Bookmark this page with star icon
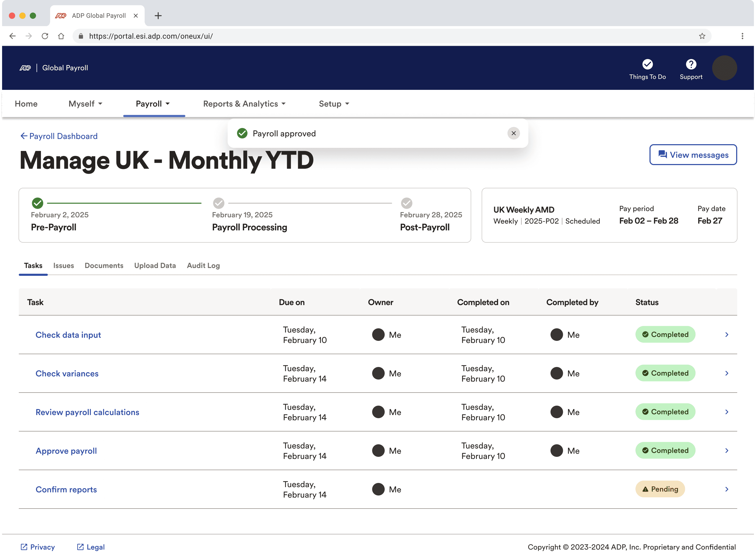 [x=702, y=36]
